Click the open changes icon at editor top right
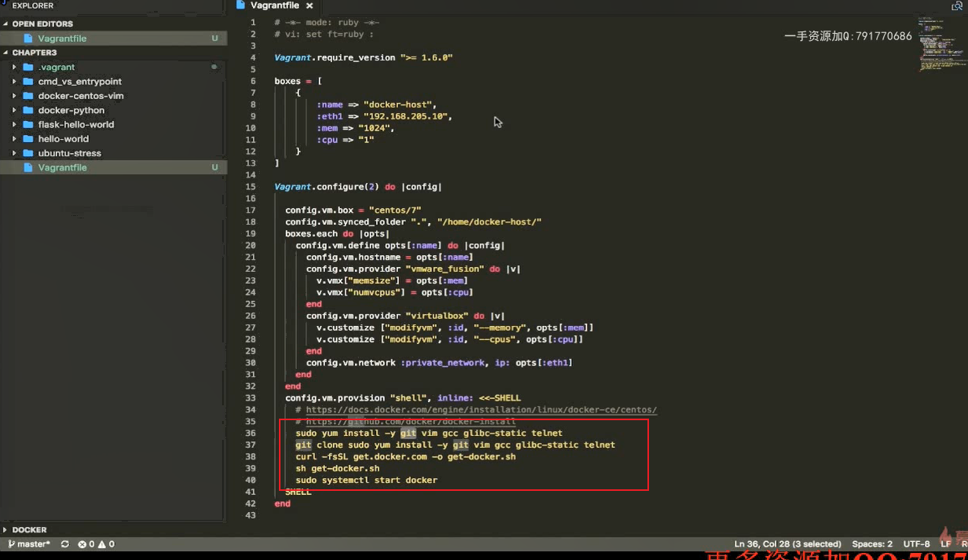Image resolution: width=968 pixels, height=560 pixels. click(x=956, y=6)
